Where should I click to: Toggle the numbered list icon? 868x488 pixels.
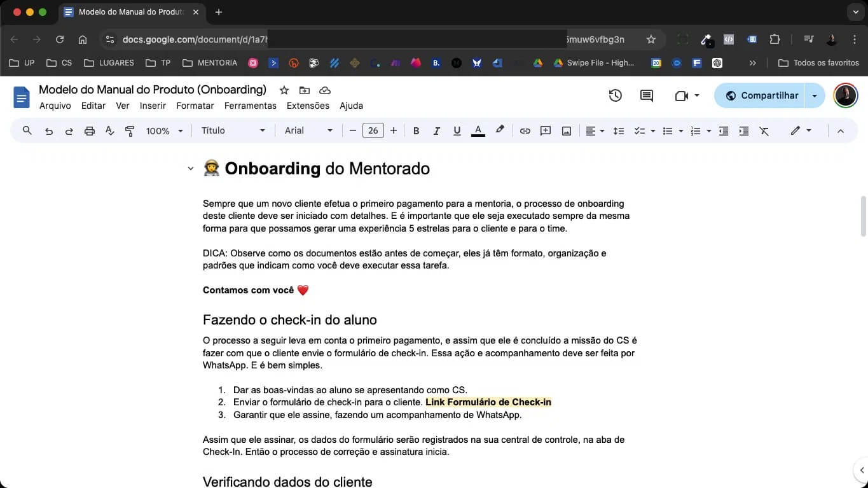696,130
